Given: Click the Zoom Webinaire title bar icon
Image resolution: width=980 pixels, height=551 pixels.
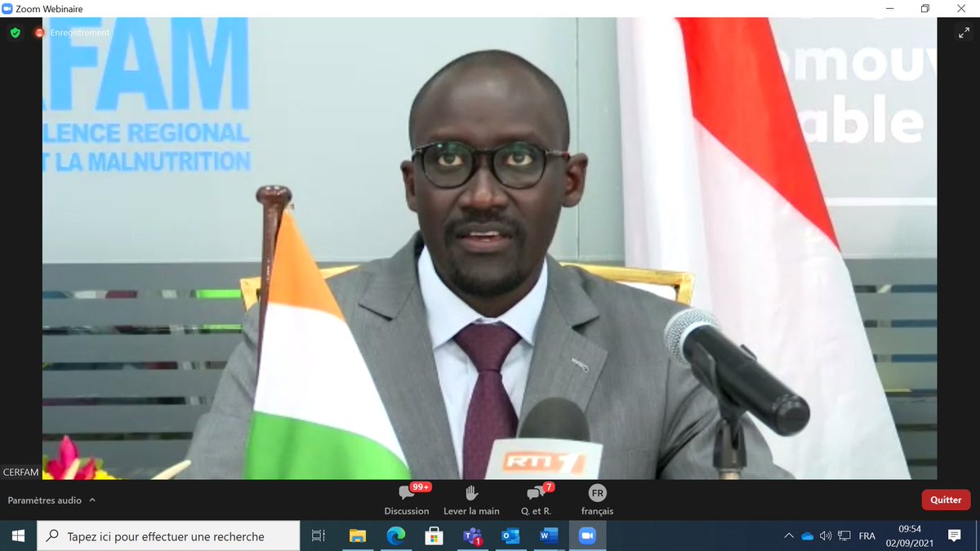Looking at the screenshot, I should tap(7, 9).
